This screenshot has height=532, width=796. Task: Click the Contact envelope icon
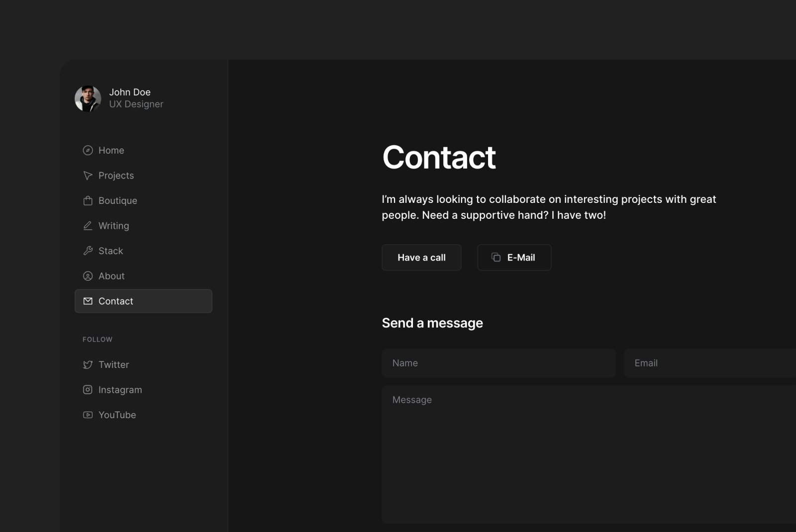point(88,301)
